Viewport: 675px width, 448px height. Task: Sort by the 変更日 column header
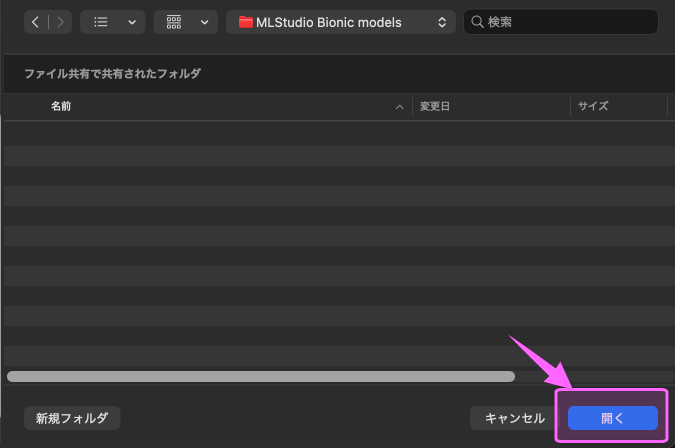(x=435, y=106)
